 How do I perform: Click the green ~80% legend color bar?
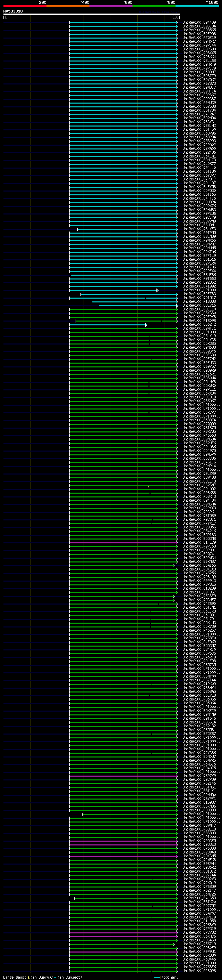click(x=154, y=6)
